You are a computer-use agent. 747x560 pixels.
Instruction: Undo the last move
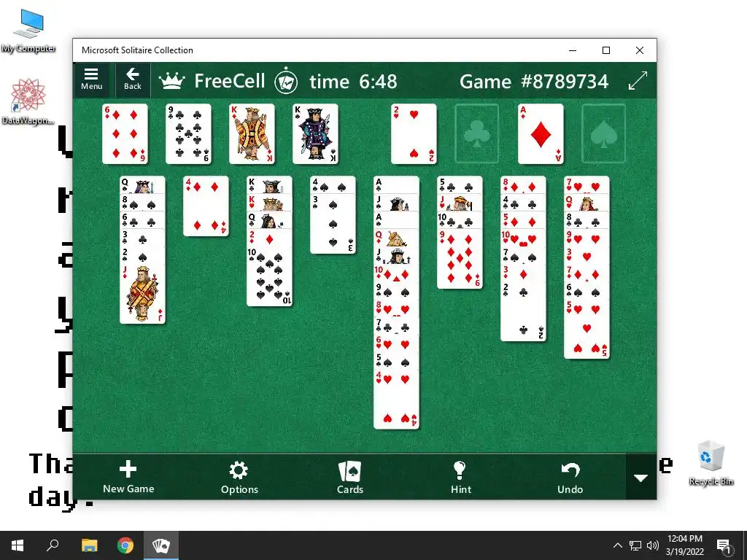[x=570, y=477]
